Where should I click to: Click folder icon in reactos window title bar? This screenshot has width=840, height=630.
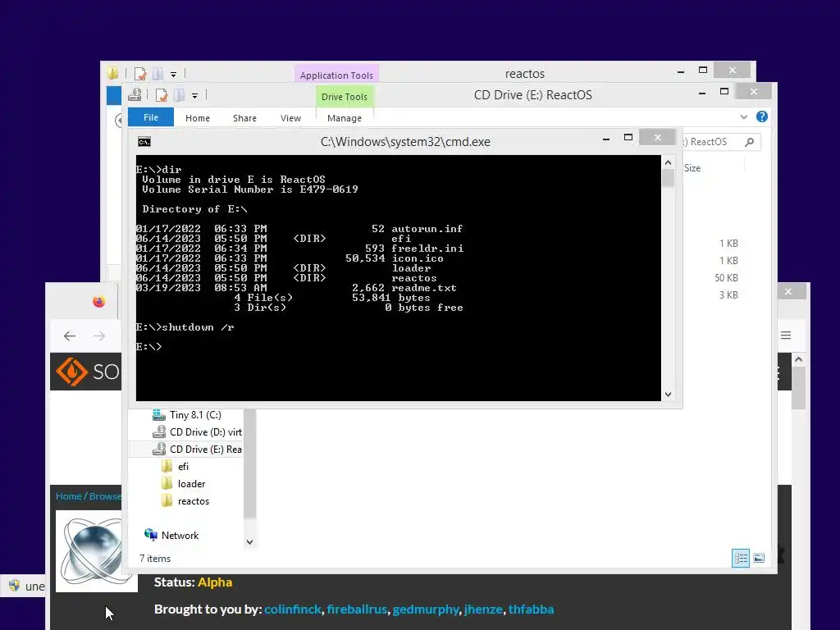tap(112, 73)
